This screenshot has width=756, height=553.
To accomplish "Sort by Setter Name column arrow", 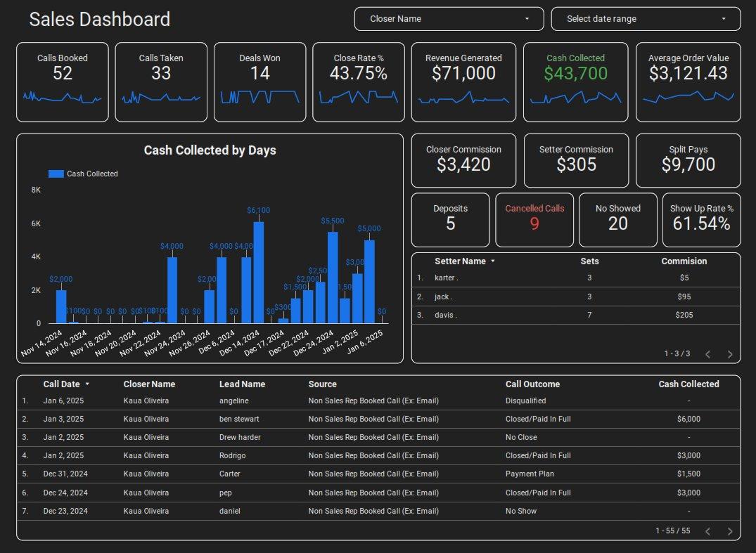I will point(493,261).
